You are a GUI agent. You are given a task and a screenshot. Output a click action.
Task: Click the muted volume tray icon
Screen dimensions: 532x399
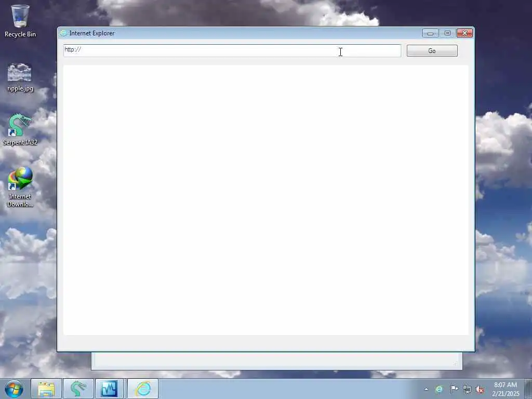[x=480, y=389]
